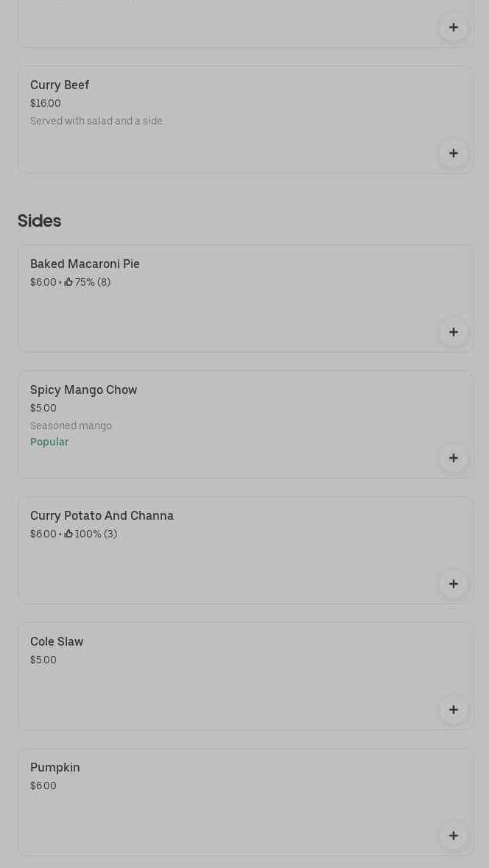The height and width of the screenshot is (868, 489).
Task: Click the "Served with salad and a side" description
Action: [x=96, y=121]
